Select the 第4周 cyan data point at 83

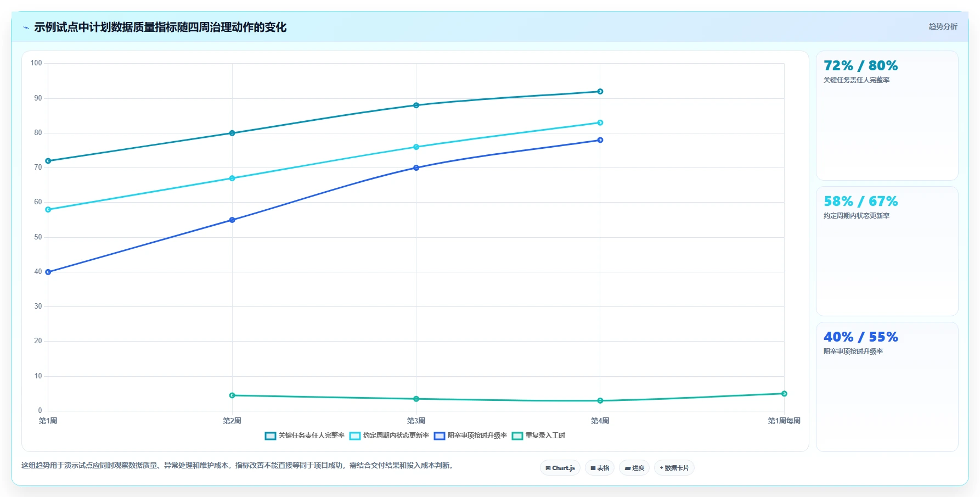(x=600, y=122)
